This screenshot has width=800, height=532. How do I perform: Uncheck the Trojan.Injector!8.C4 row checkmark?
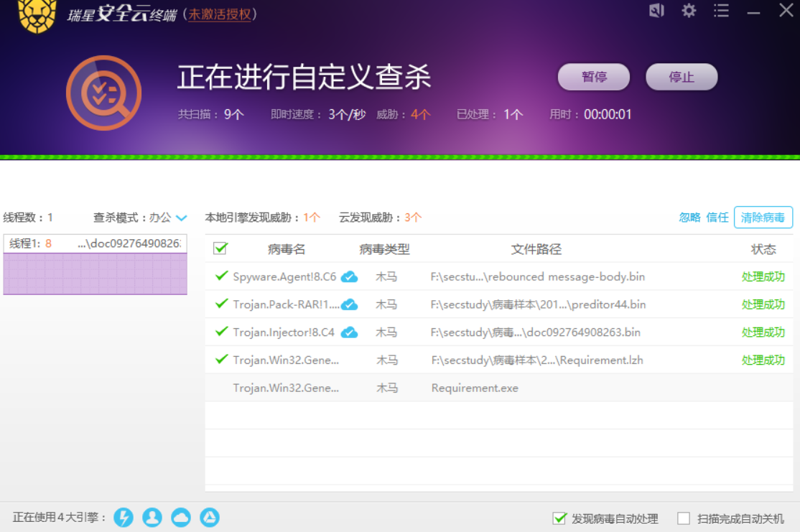221,332
